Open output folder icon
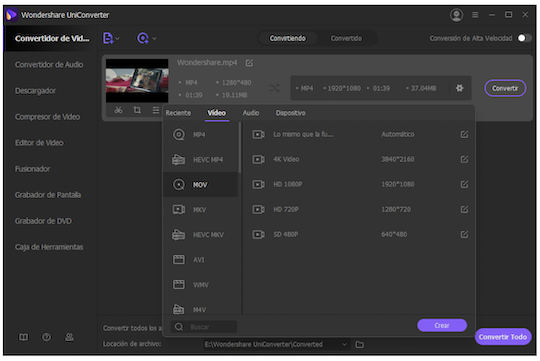 coord(360,344)
